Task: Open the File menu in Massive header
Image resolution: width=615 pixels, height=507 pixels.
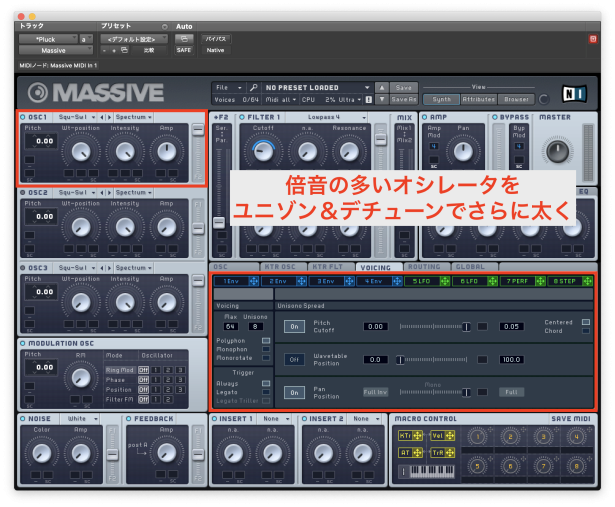Action: [229, 88]
